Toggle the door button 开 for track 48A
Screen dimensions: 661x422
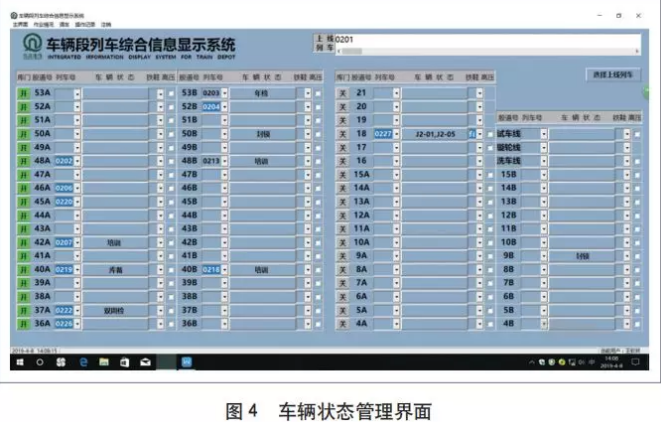(24, 161)
